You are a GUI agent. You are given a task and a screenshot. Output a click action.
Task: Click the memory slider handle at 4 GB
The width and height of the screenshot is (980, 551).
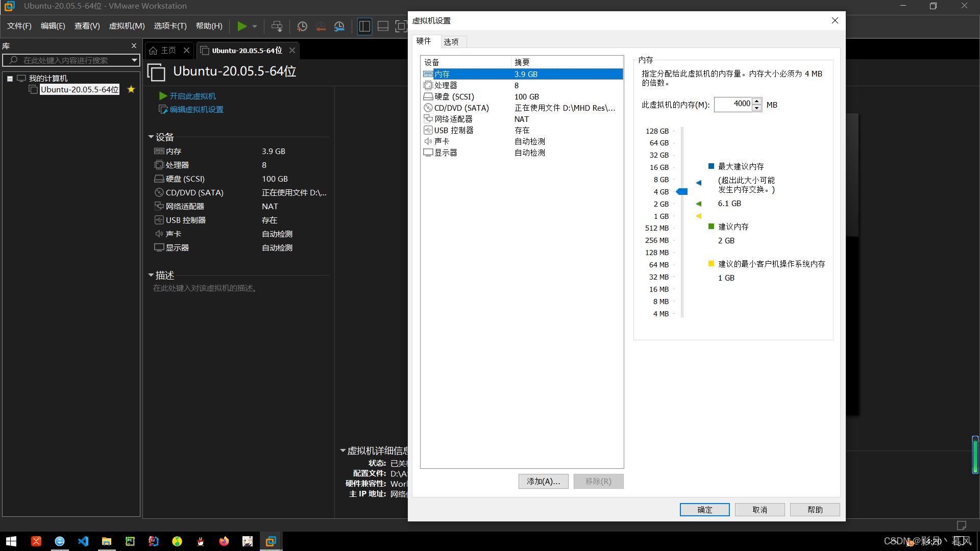pos(682,192)
